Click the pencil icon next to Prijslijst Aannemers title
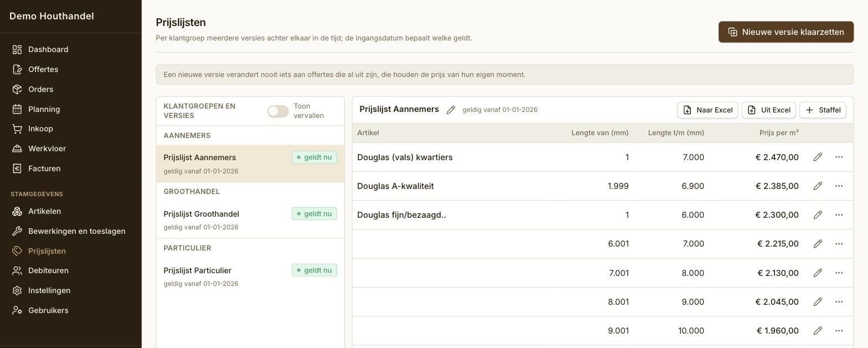The image size is (868, 348). point(451,110)
